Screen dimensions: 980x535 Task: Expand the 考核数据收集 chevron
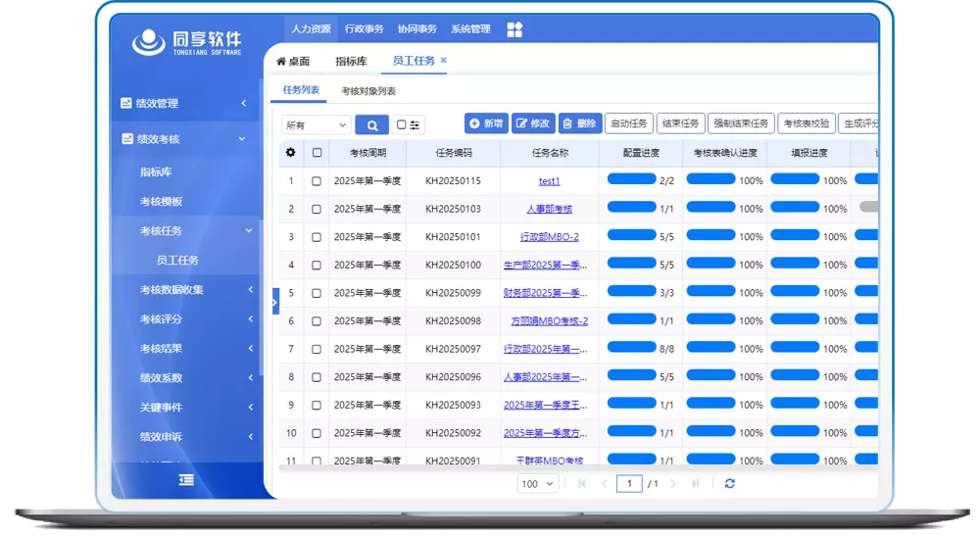point(251,289)
